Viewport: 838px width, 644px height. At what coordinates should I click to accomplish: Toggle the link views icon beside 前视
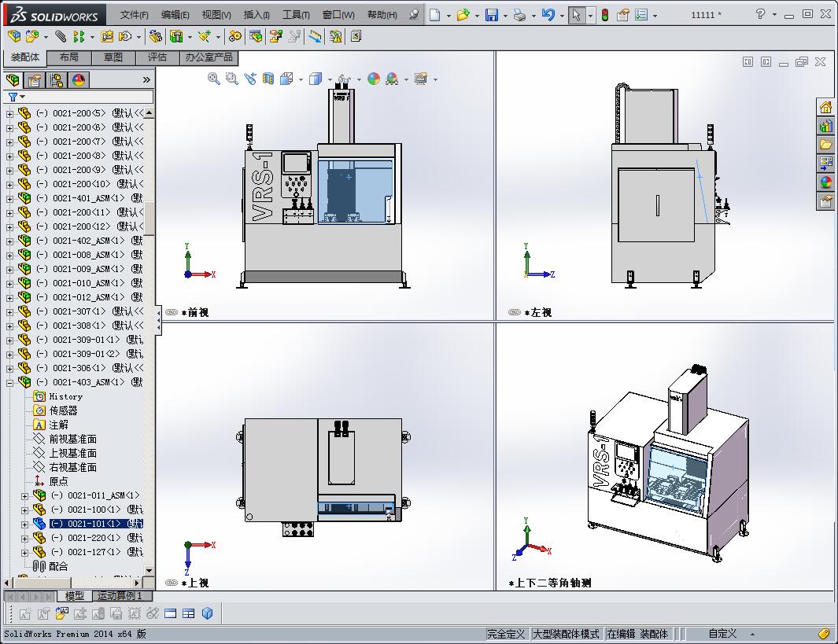(x=172, y=312)
